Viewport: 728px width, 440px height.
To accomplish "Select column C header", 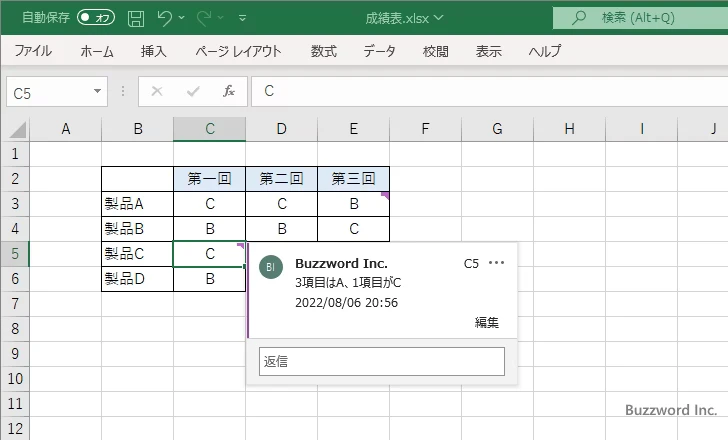I will tap(209, 129).
